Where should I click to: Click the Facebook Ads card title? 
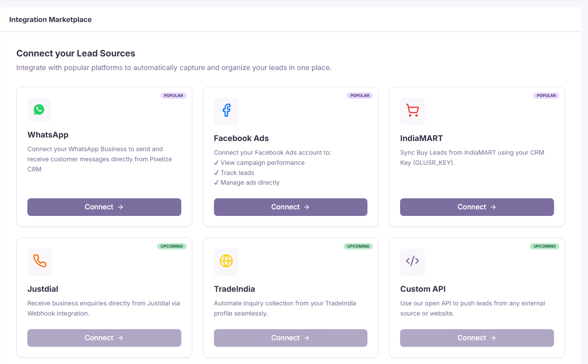241,138
